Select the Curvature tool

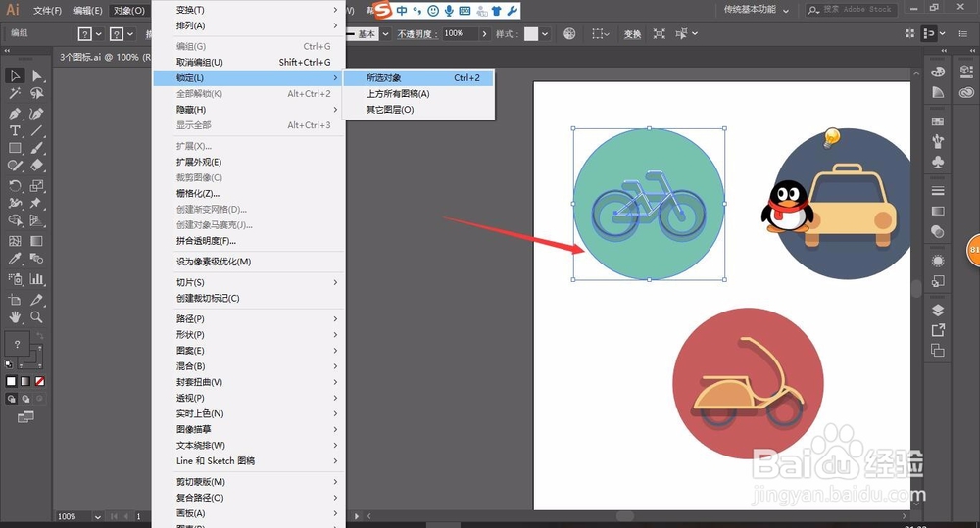pyautogui.click(x=37, y=114)
